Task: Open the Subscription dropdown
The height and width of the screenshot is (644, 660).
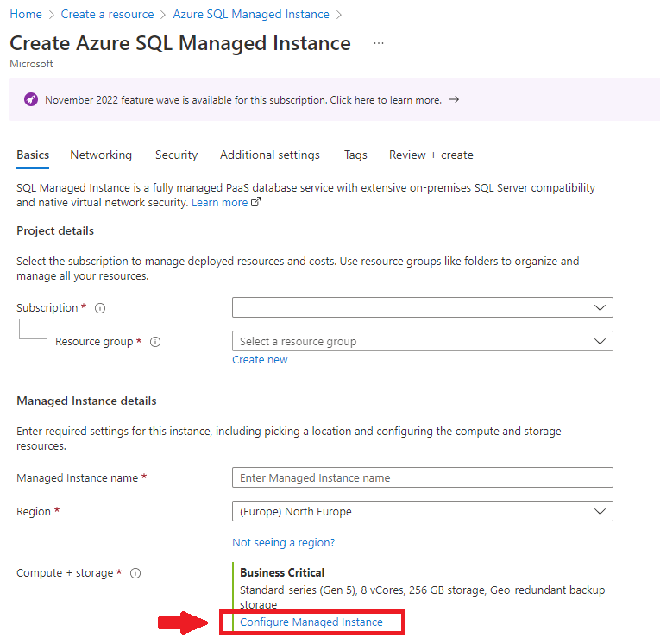Action: point(422,308)
